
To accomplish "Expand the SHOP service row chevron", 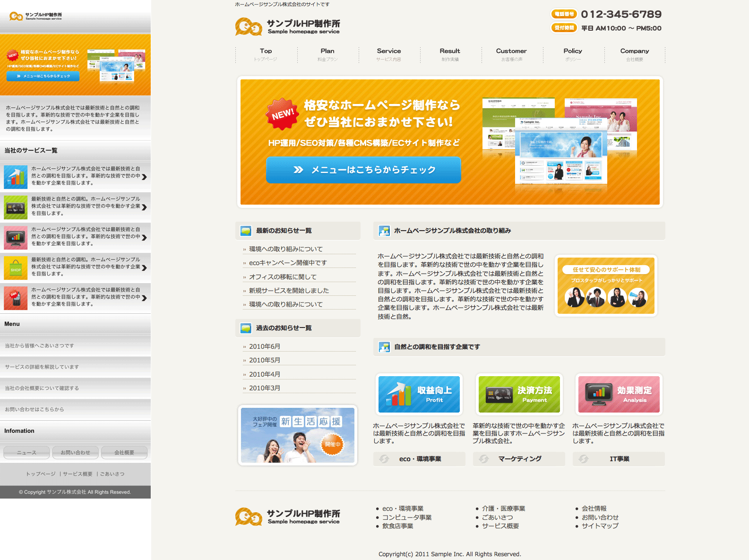I will pos(144,267).
